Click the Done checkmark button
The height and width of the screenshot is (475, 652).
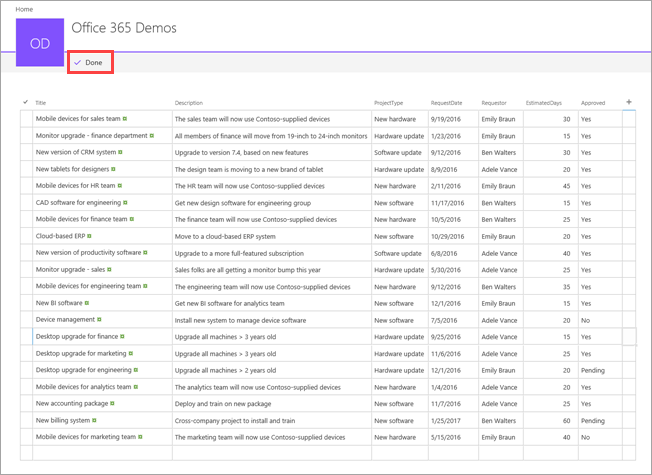pyautogui.click(x=88, y=62)
